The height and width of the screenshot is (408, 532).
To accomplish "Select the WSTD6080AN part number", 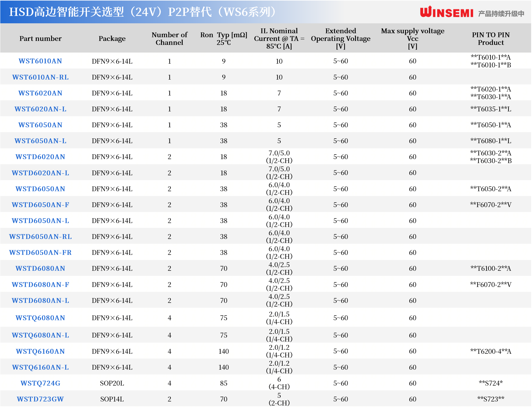I will click(40, 268).
